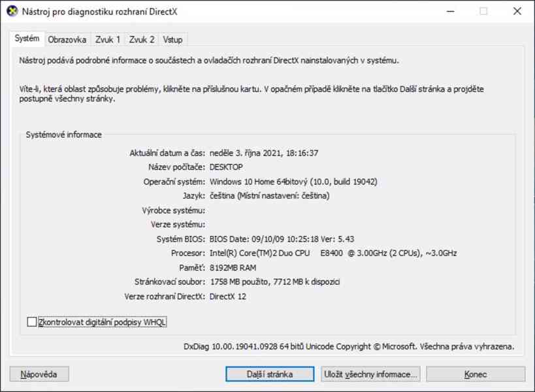Click the 'Nástroj podává podrobné informace' description line
The width and height of the screenshot is (535, 392).
pyautogui.click(x=209, y=60)
